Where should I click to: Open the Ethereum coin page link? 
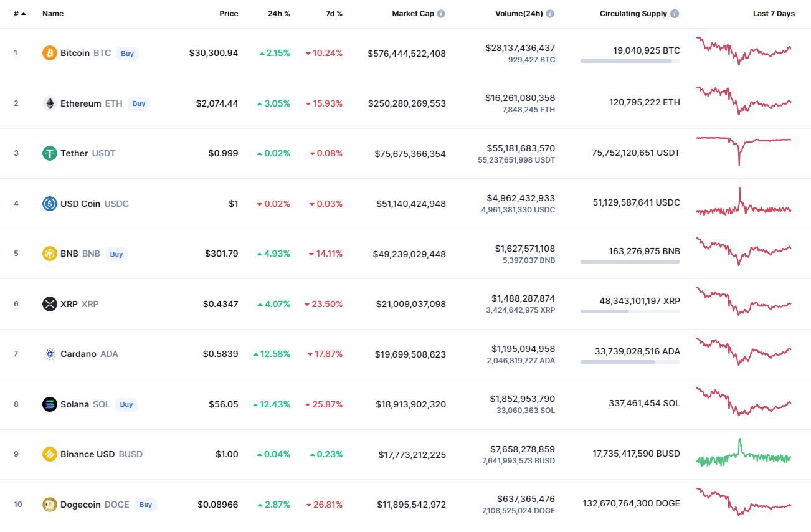(80, 103)
